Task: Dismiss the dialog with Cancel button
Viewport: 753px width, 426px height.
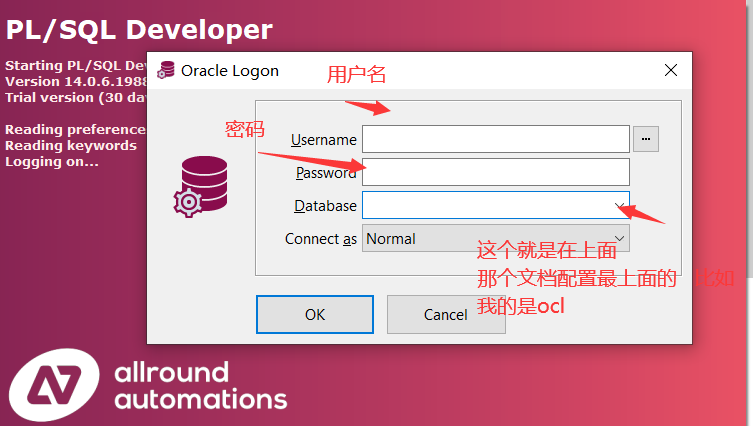Action: [446, 314]
